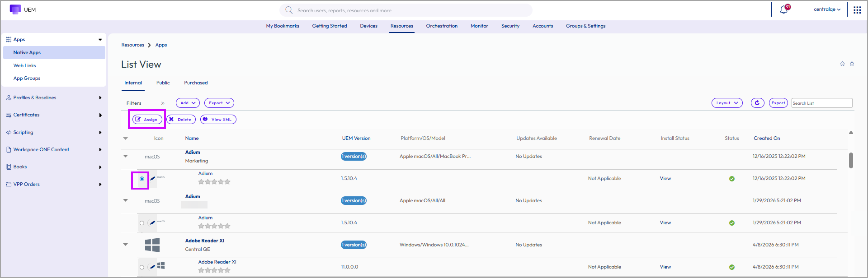Click the UEM logo icon

point(15,9)
